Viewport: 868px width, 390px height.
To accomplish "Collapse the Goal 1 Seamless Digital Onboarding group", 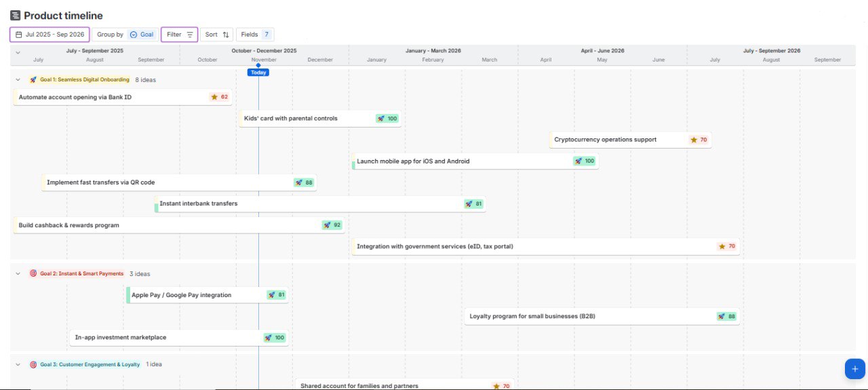I will [x=18, y=80].
